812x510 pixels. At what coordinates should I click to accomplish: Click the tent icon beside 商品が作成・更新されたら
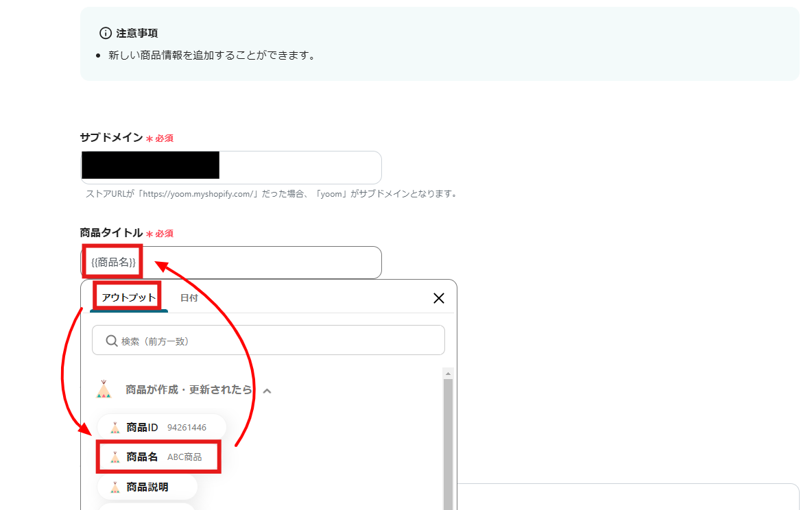click(x=104, y=389)
